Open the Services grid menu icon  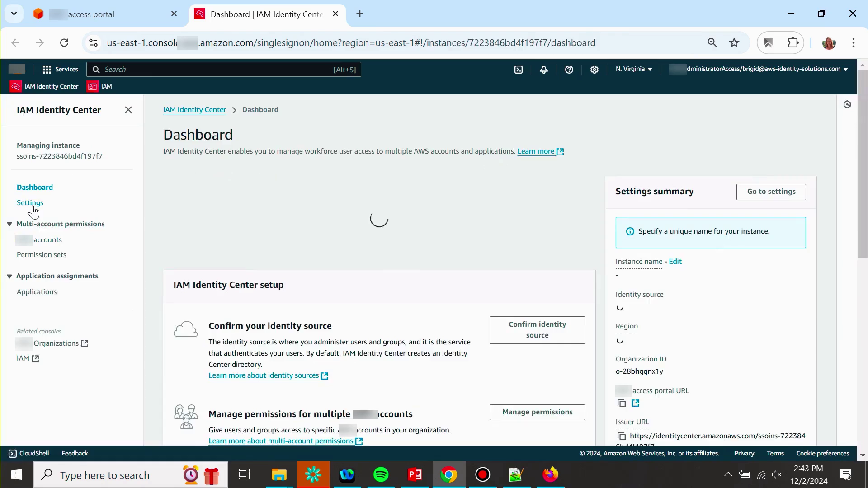coord(47,69)
